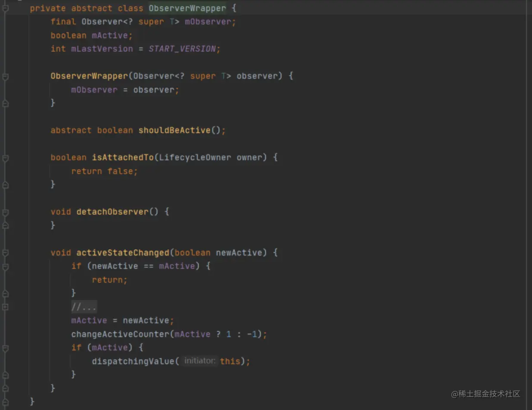
Task: Click the LifecycleOwner parameter type
Action: point(195,157)
